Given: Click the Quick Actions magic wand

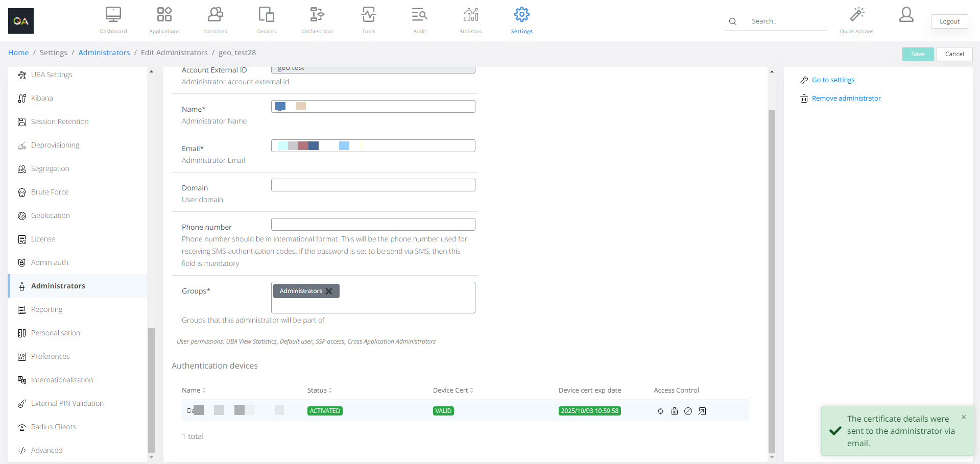Looking at the screenshot, I should 856,15.
